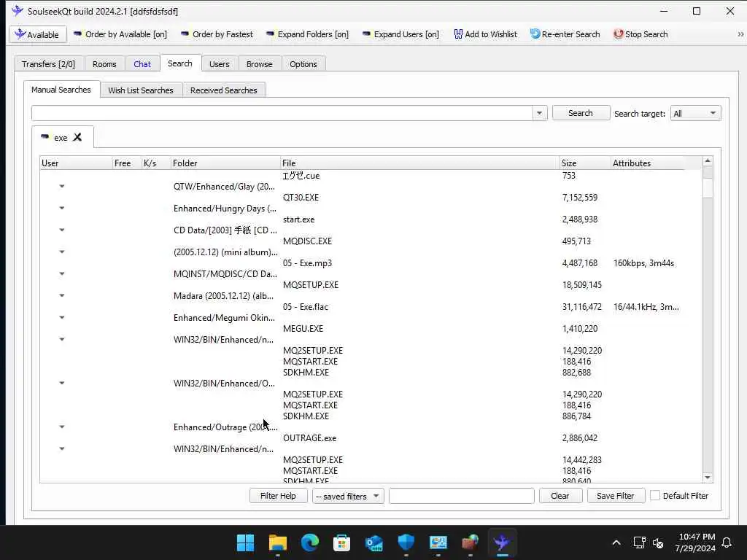
Task: Enable the Default Filter checkbox
Action: point(655,495)
